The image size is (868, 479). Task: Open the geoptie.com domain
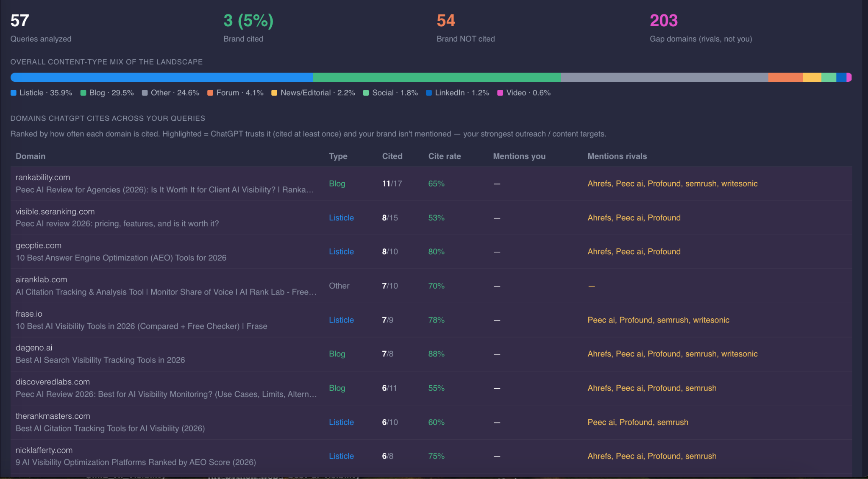point(39,245)
